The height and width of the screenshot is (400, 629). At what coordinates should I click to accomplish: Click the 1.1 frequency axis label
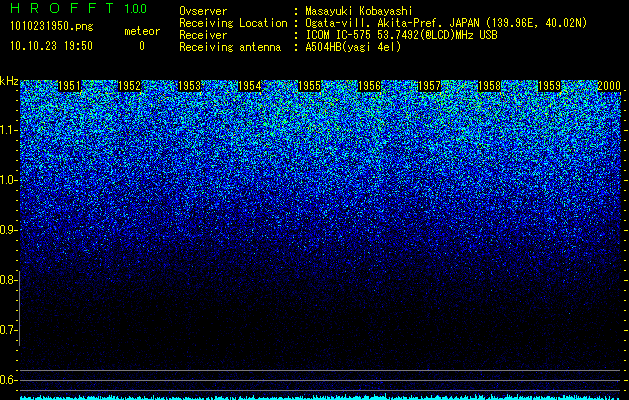[7, 130]
